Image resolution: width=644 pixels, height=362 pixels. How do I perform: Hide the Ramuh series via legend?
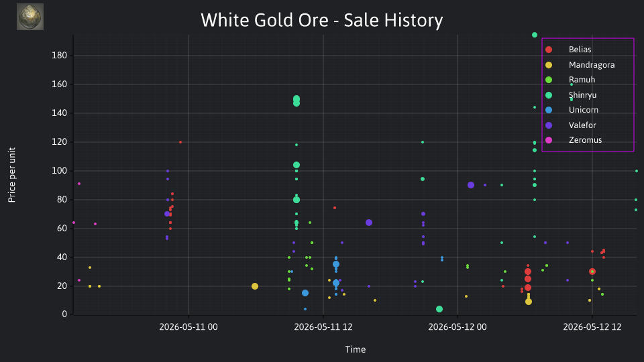[570, 80]
